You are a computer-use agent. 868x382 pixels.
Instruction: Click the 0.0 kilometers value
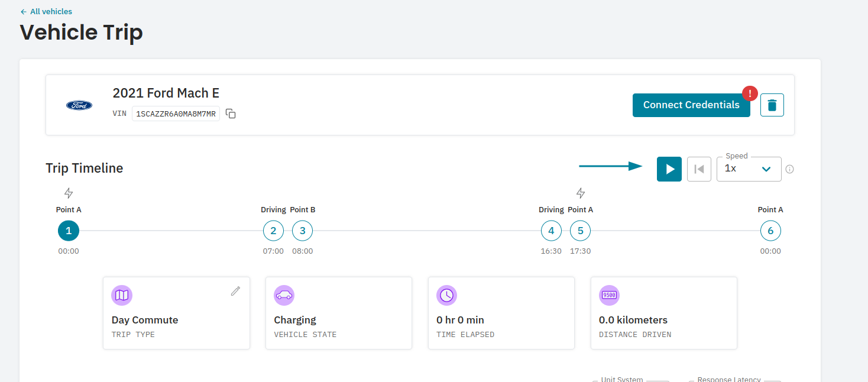click(x=633, y=320)
